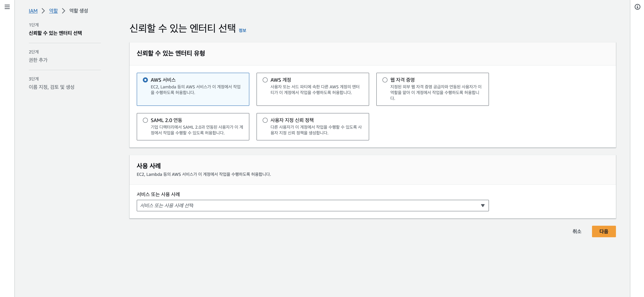The height and width of the screenshot is (297, 644).
Task: Go to step 2 권한 추가
Action: pos(38,60)
